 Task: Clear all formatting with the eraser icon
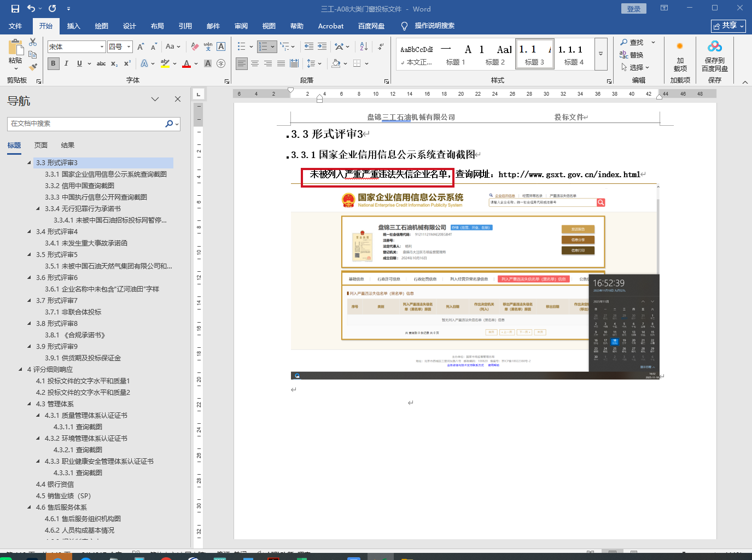[195, 46]
